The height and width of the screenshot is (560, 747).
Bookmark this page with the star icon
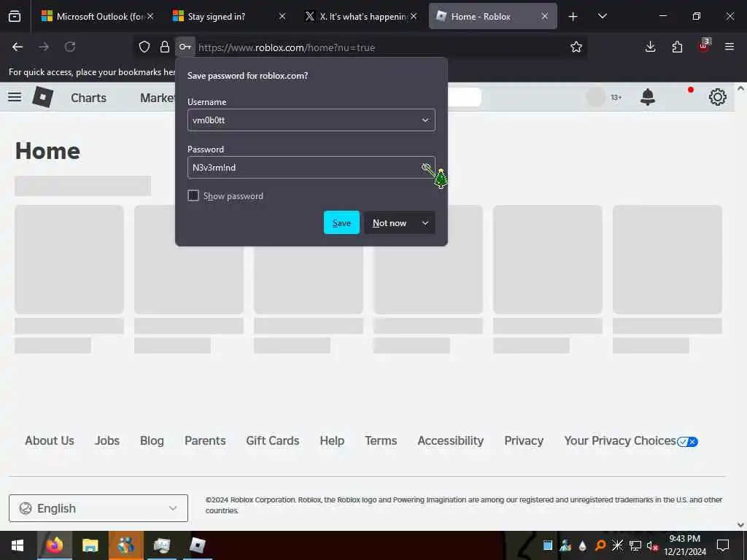[576, 47]
